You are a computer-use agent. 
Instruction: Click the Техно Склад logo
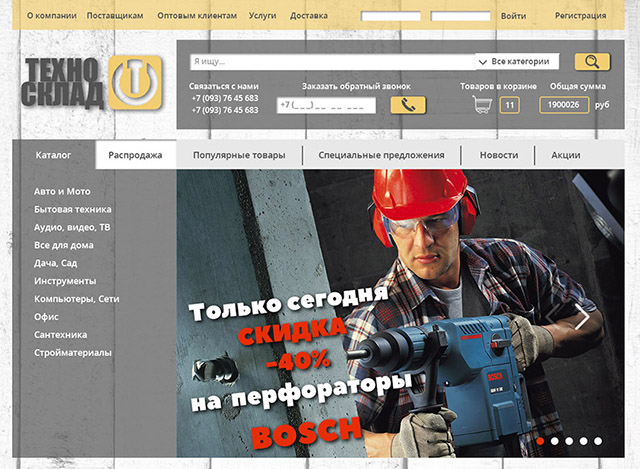[92, 83]
